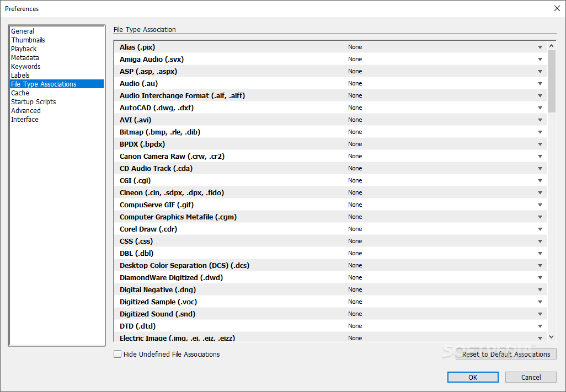Expand BPDX (.bpdx) association dropdown
The image size is (566, 392).
pyautogui.click(x=540, y=144)
